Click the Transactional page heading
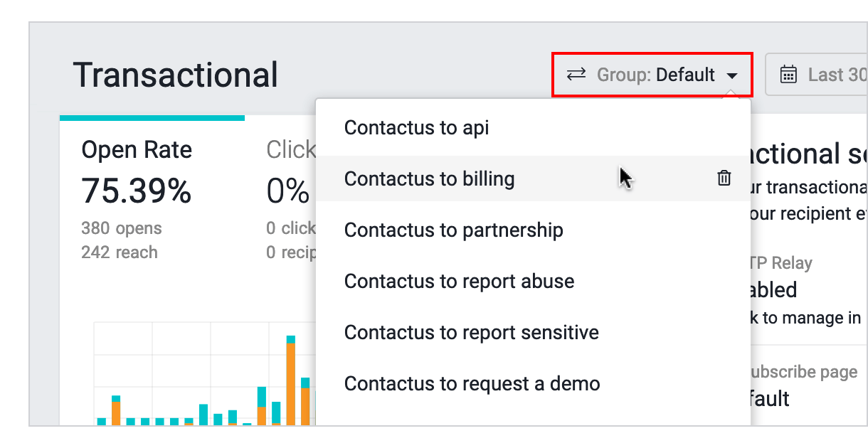868x448 pixels. (175, 75)
